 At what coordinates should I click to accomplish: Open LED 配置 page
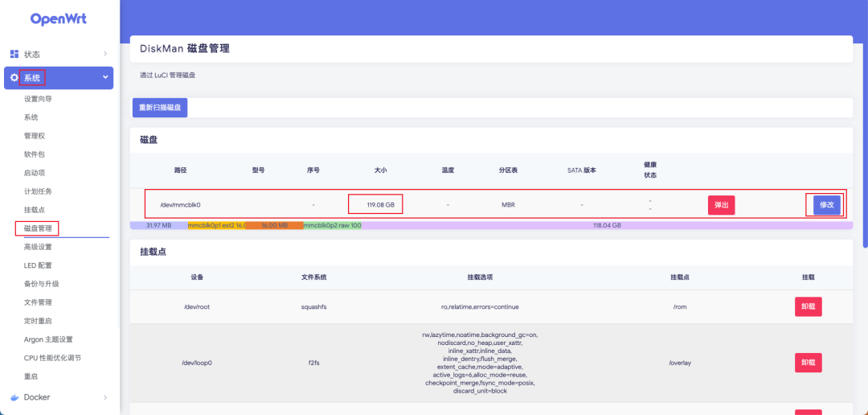39,265
